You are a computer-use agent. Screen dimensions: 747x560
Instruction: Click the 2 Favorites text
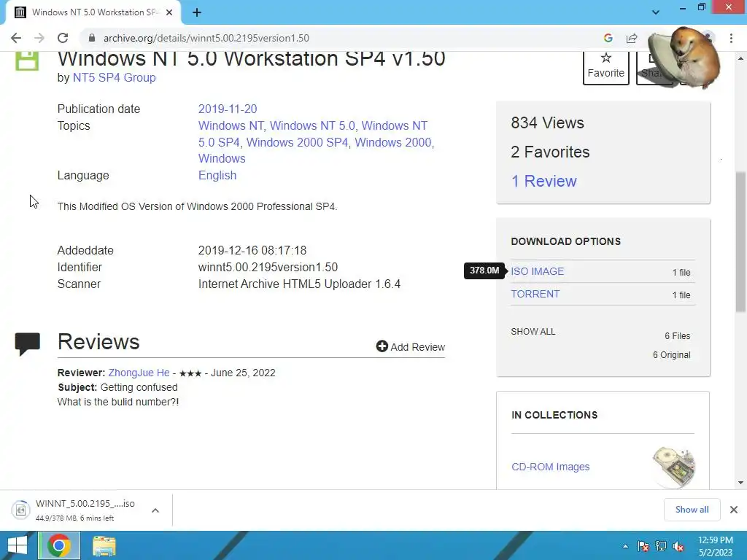pyautogui.click(x=550, y=152)
